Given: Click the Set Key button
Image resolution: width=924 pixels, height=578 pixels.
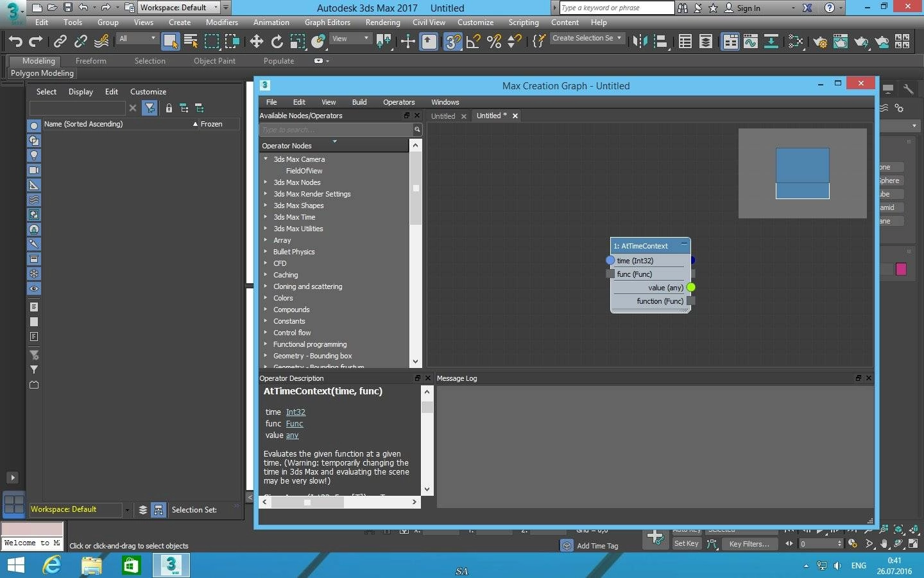Looking at the screenshot, I should [x=687, y=543].
